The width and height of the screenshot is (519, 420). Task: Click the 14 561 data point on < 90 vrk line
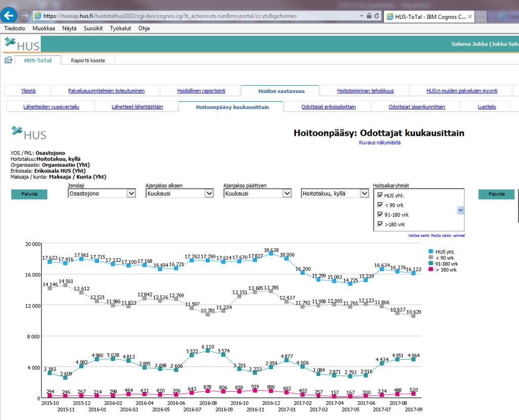(65, 285)
